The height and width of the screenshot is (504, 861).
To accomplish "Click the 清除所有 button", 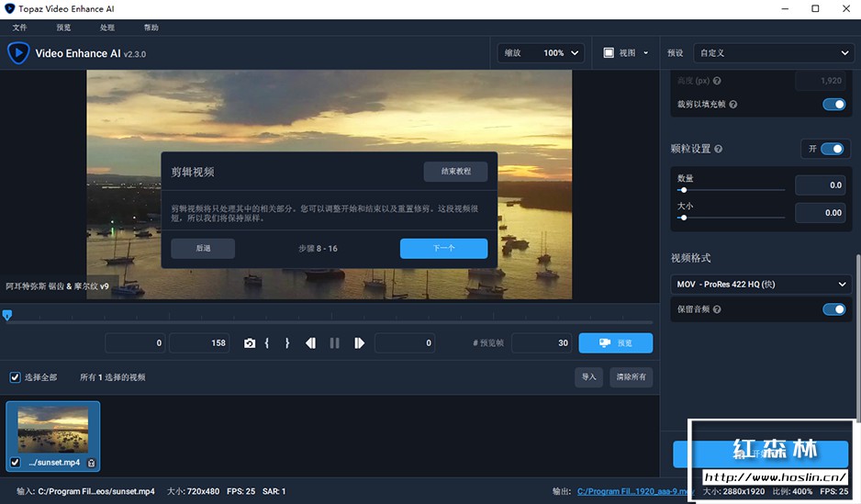I will (631, 377).
